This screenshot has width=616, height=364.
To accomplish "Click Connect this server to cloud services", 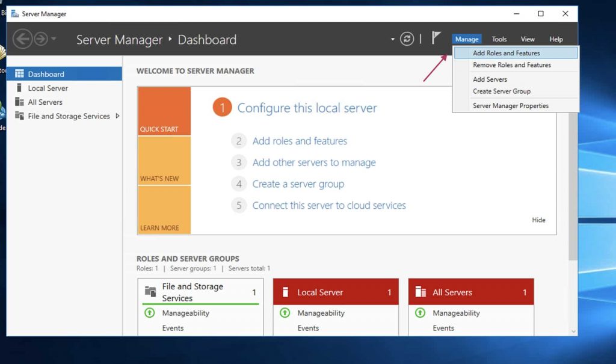I will pos(328,205).
